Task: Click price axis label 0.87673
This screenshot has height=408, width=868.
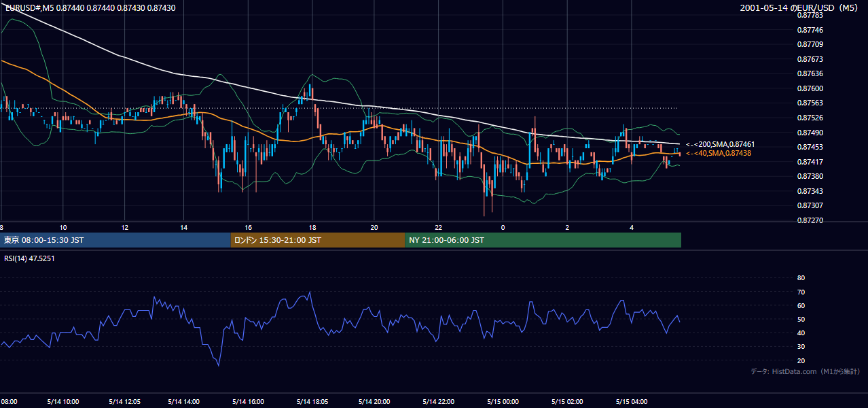Action: pyautogui.click(x=810, y=59)
